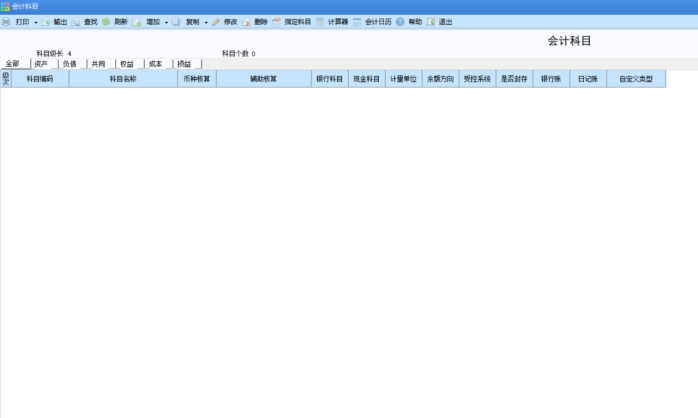Open the 计算器 calculator icon

[320, 22]
